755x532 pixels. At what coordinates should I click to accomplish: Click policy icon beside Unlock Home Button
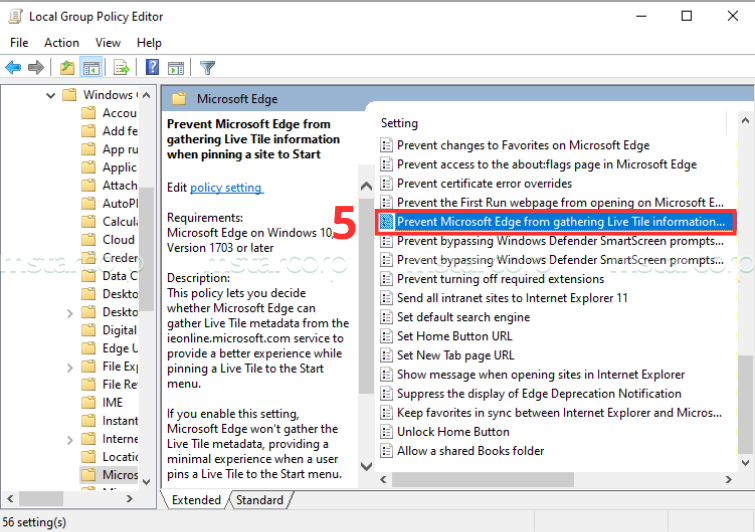386,432
